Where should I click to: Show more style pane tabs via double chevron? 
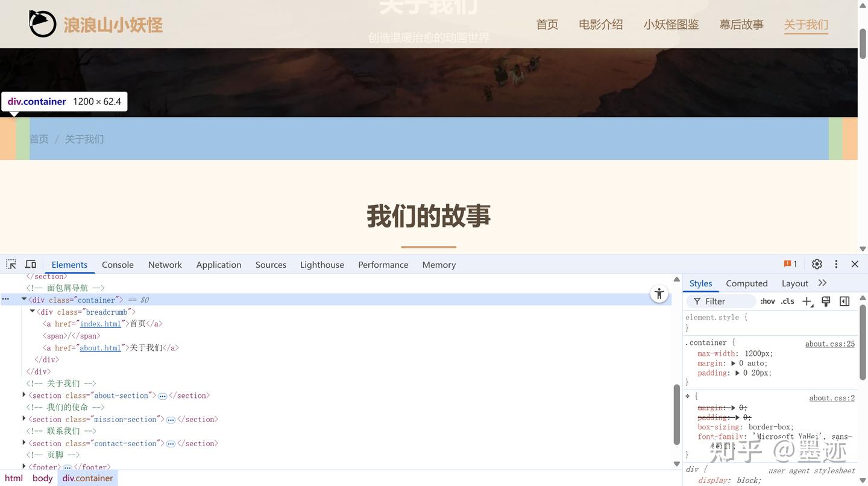click(x=822, y=283)
